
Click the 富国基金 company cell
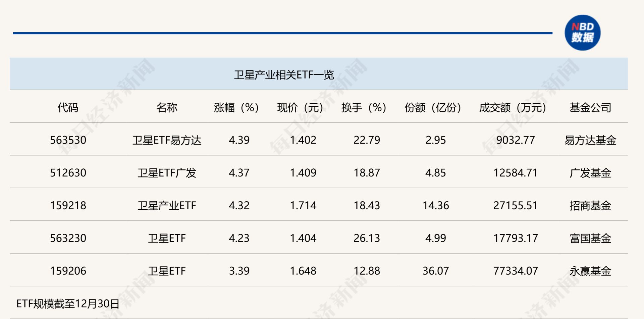click(x=590, y=238)
